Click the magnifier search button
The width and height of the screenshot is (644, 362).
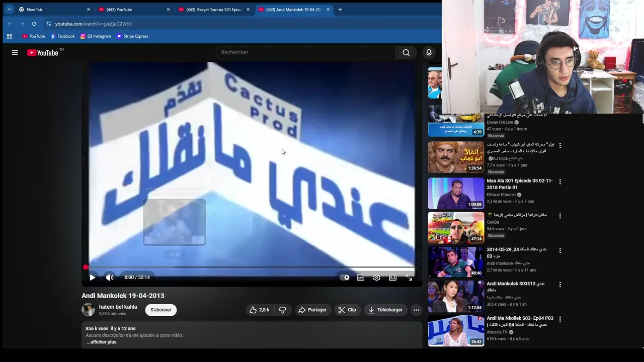point(406,52)
